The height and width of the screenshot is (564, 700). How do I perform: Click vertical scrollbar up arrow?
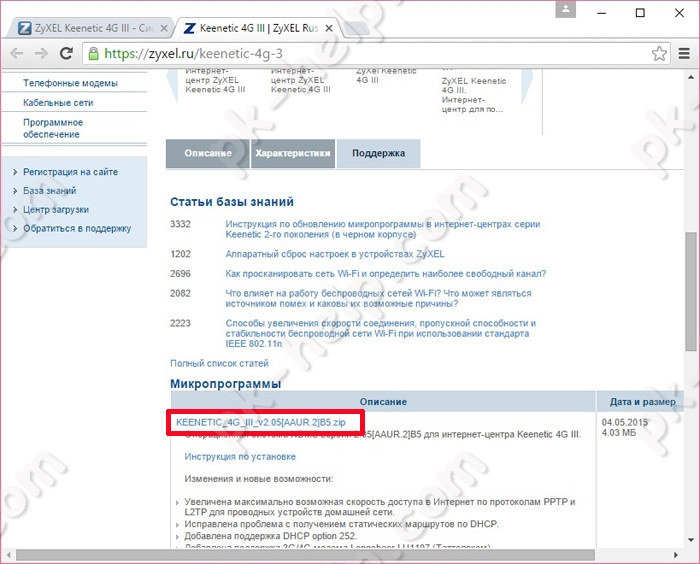691,77
